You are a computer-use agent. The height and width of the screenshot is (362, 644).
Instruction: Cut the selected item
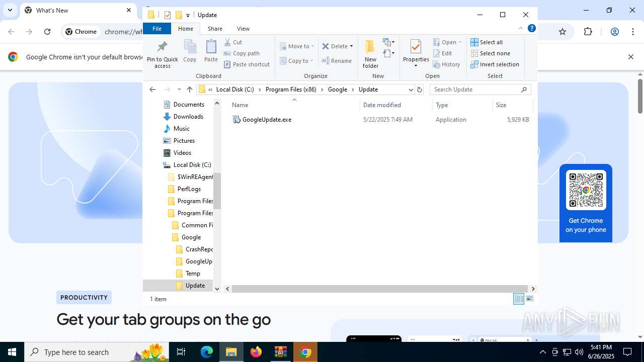(233, 42)
